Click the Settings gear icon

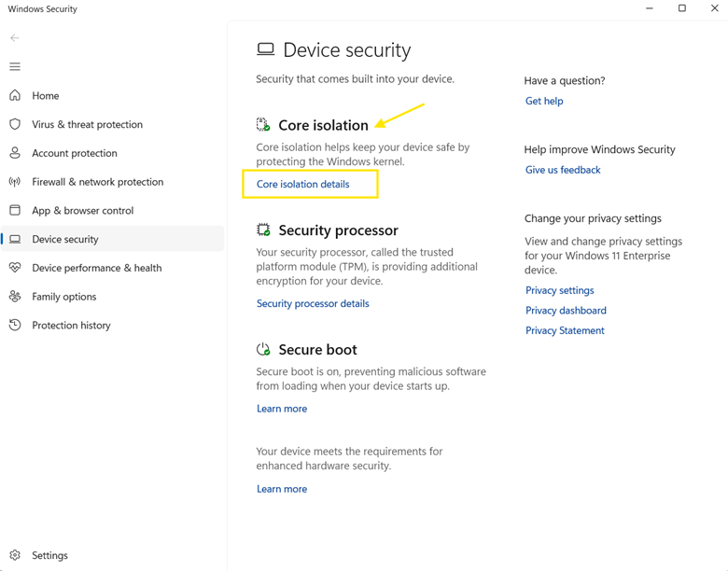pyautogui.click(x=15, y=555)
